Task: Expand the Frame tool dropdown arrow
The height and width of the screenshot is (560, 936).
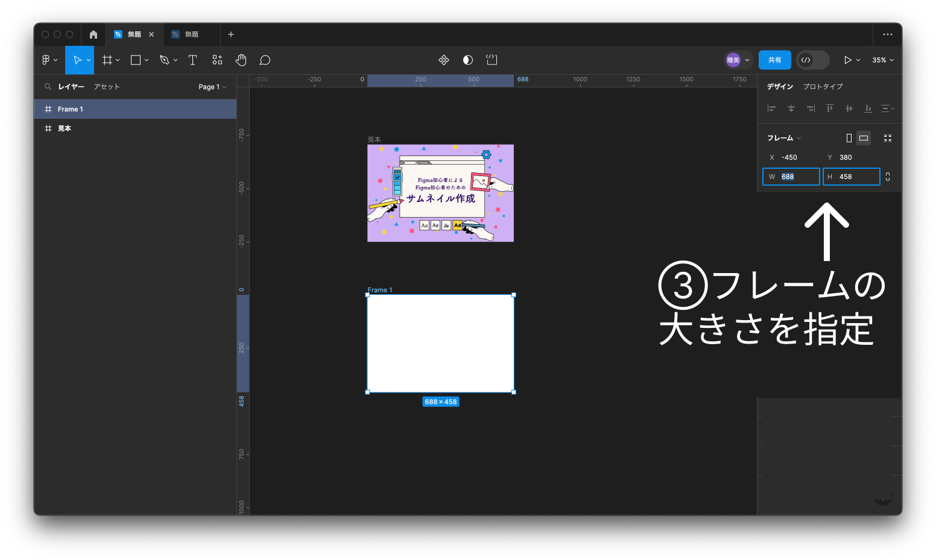Action: [x=118, y=60]
